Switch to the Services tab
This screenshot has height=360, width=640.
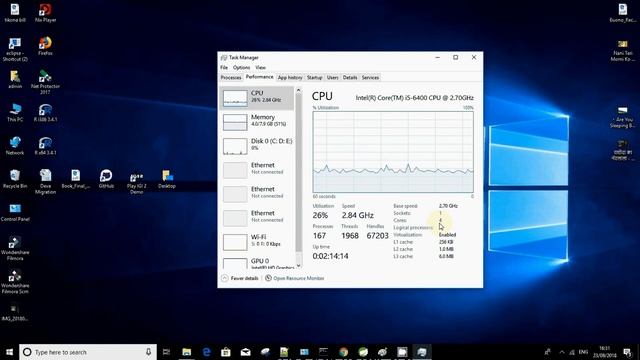pos(370,77)
